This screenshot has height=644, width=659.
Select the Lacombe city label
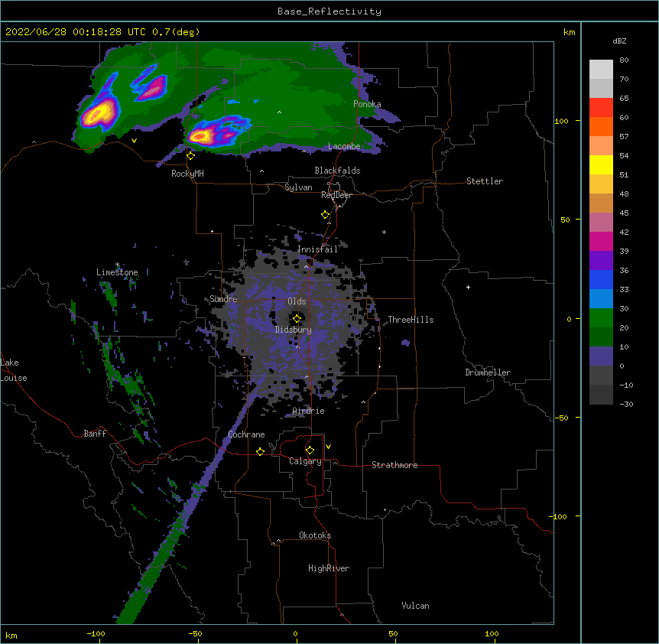click(x=344, y=146)
